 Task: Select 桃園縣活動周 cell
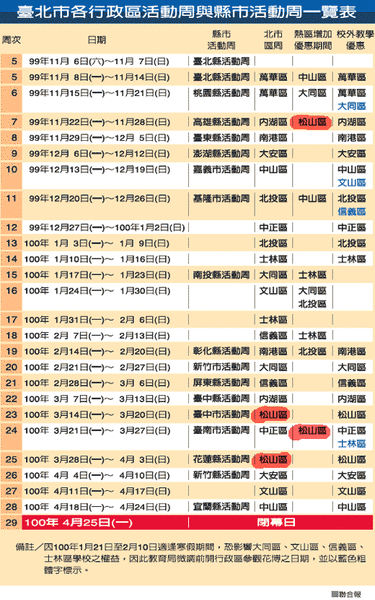[221, 93]
